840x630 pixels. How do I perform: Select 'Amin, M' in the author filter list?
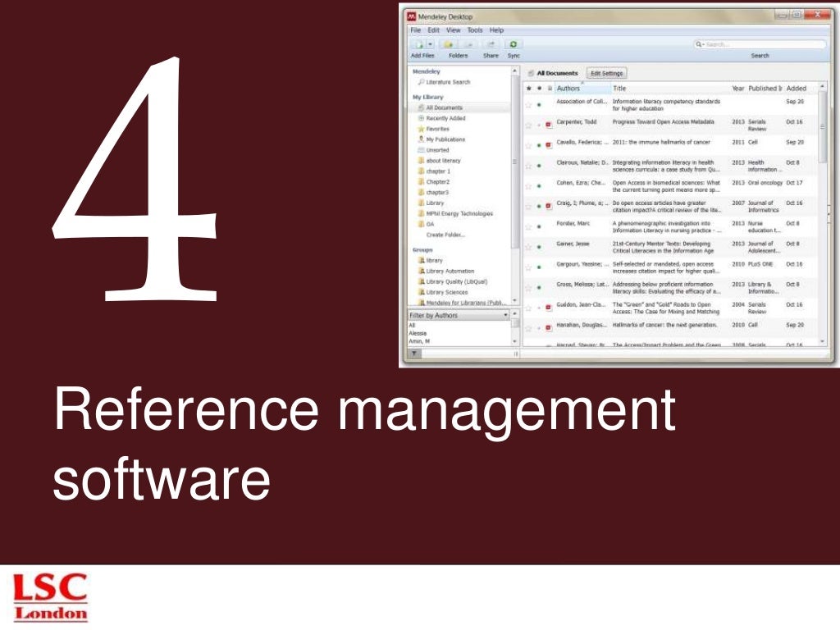click(x=419, y=341)
